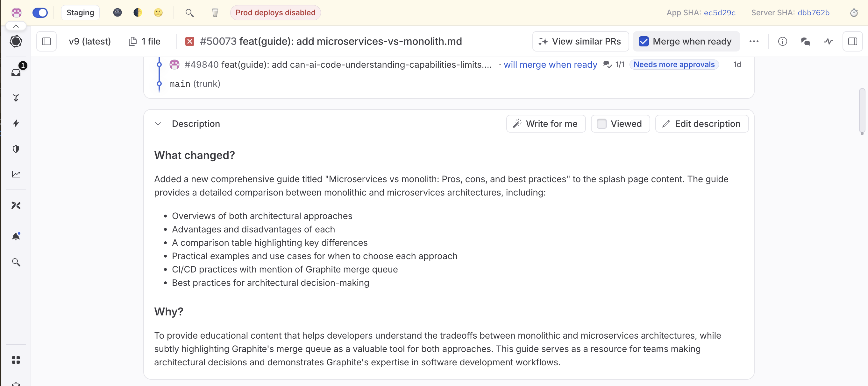Open the inbox from the left sidebar
The width and height of the screenshot is (868, 386).
tap(16, 73)
